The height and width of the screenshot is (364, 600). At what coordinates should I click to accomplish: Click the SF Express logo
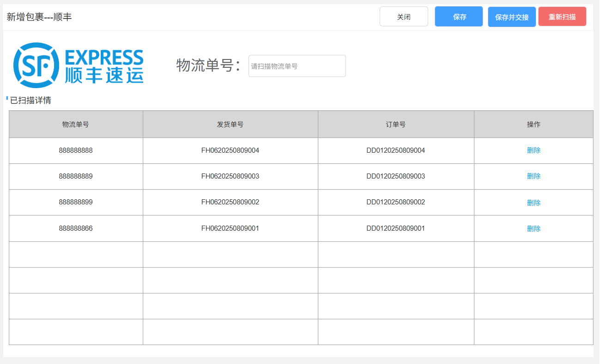pyautogui.click(x=79, y=66)
